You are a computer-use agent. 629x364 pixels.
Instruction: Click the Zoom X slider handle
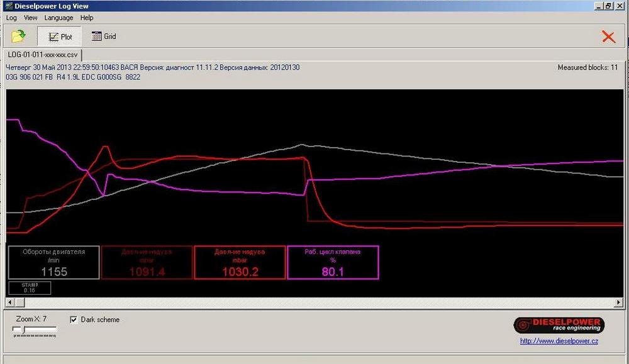[23, 329]
